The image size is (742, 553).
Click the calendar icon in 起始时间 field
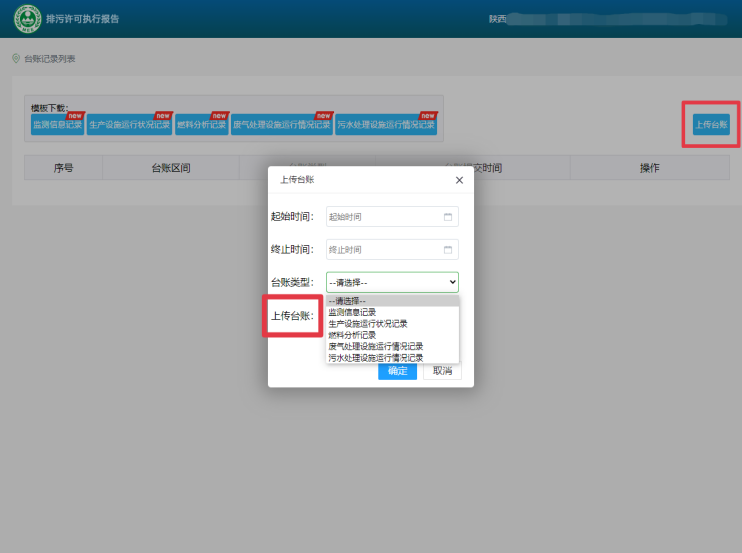coord(448,217)
